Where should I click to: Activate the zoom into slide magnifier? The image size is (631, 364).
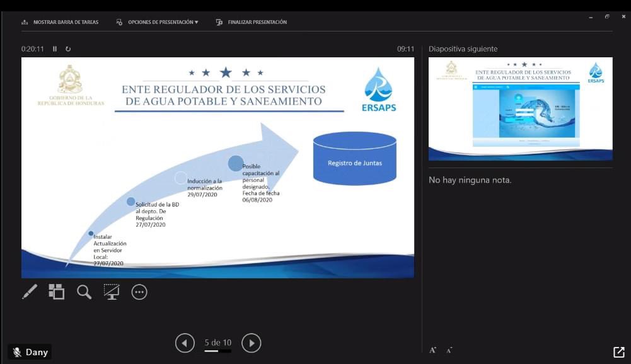[x=84, y=292]
